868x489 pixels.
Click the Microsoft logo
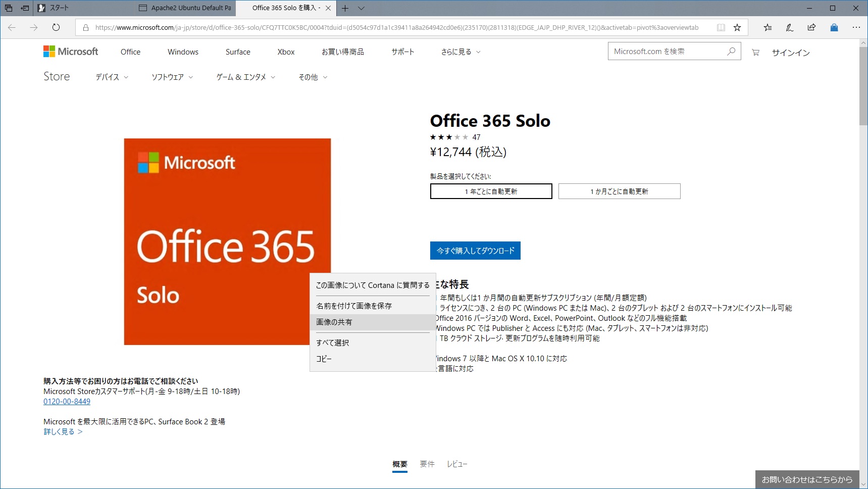pyautogui.click(x=71, y=52)
